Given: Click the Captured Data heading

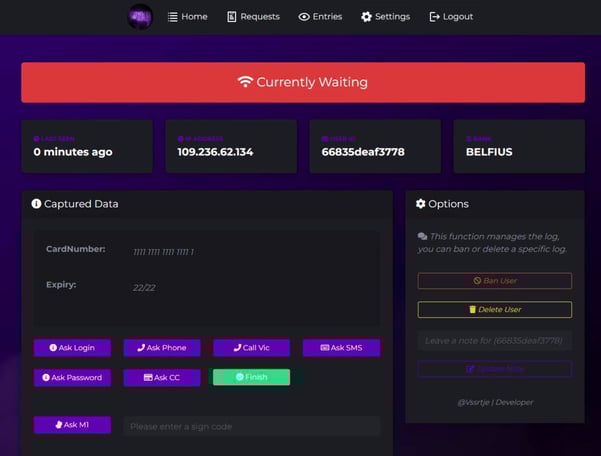Looking at the screenshot, I should 81,204.
